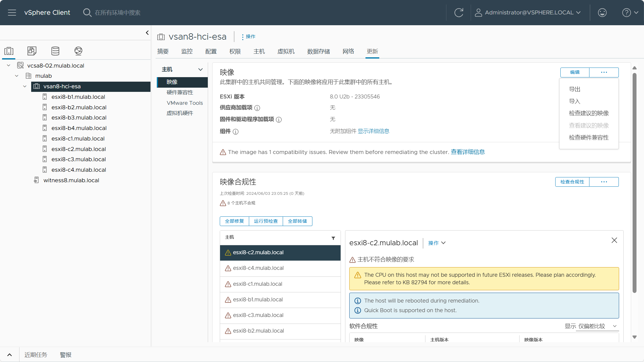
Task: Open the 仅偏差比较 display dropdown
Action: tap(598, 326)
